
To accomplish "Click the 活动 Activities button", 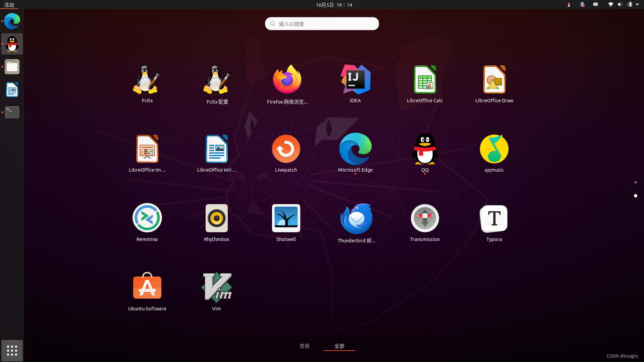I will tap(9, 5).
